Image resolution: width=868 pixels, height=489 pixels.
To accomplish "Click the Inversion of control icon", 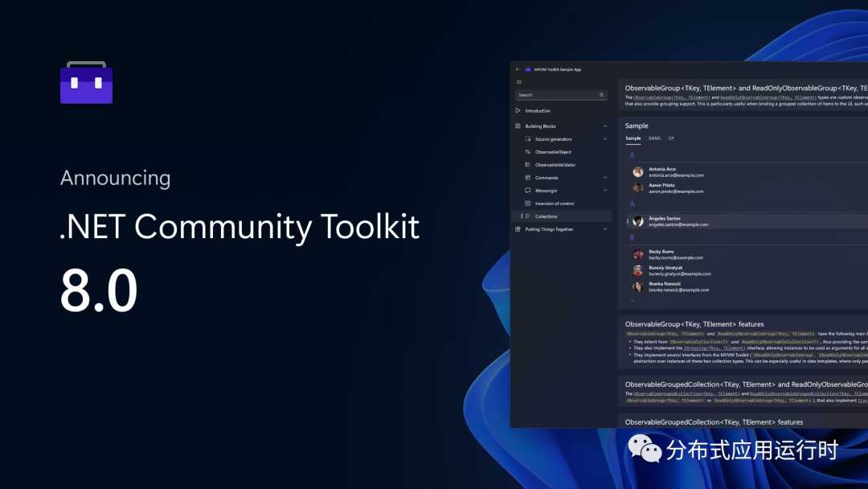I will (527, 203).
